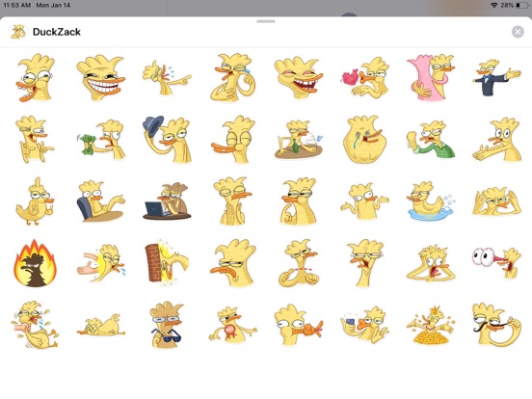
Task: Select the duck being strangled sticker
Action: coord(35,325)
